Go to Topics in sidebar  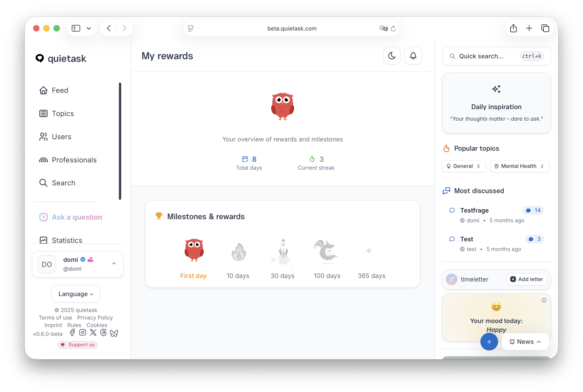[x=63, y=114]
